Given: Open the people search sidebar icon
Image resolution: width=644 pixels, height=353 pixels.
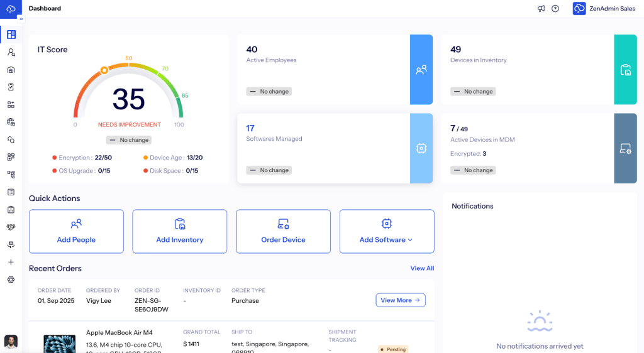Looking at the screenshot, I should pos(11,53).
